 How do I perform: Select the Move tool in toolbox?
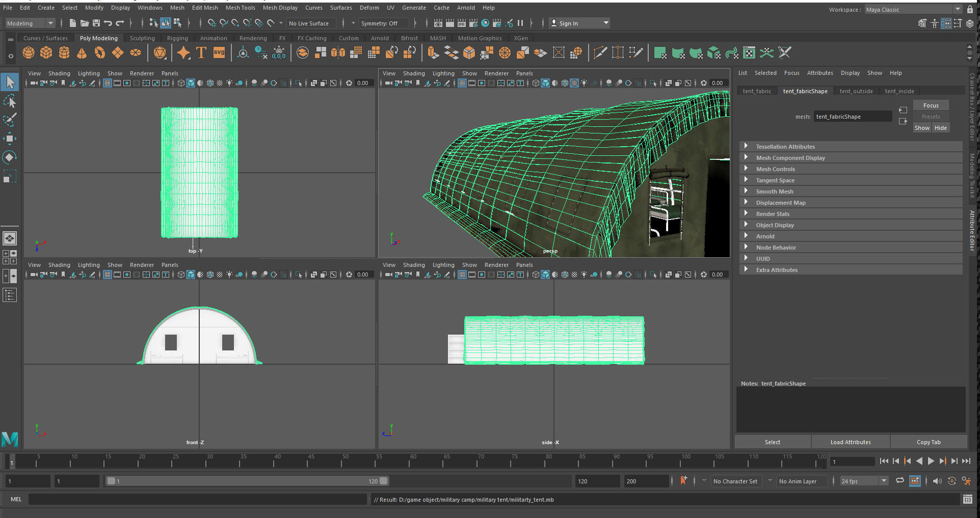pos(10,139)
